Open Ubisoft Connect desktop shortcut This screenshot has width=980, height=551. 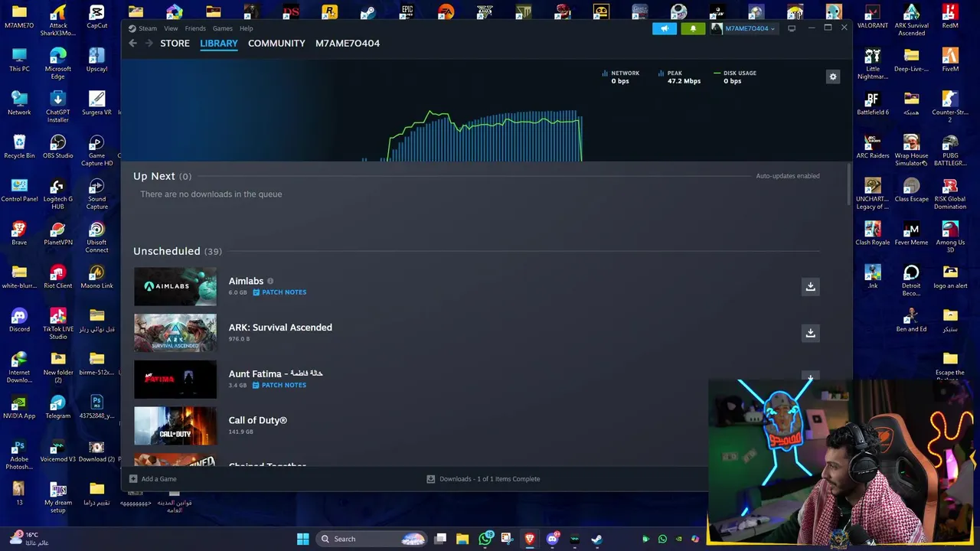[x=96, y=237]
